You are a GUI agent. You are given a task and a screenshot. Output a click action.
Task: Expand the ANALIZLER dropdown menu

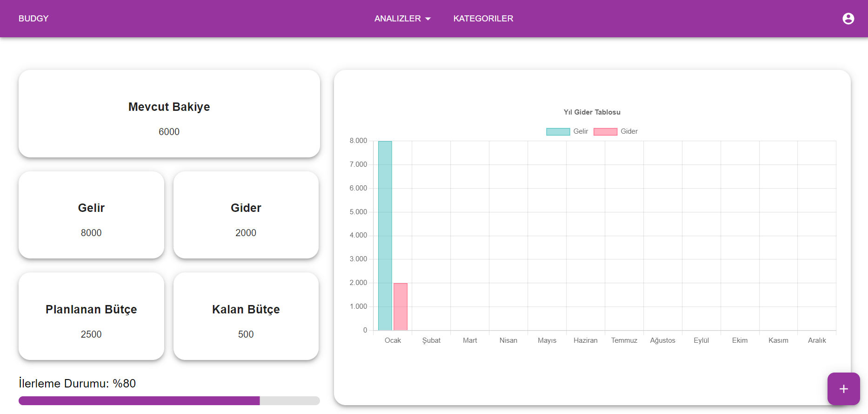[403, 19]
